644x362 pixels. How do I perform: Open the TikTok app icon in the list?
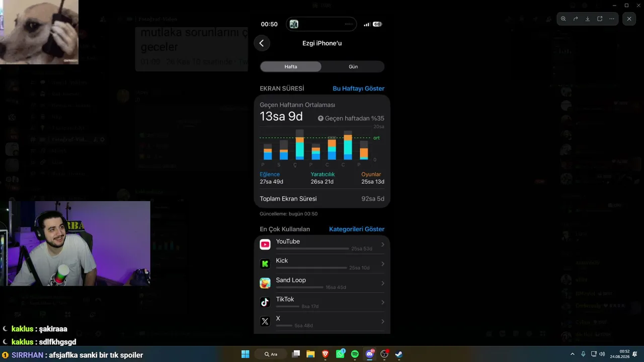coord(265,302)
